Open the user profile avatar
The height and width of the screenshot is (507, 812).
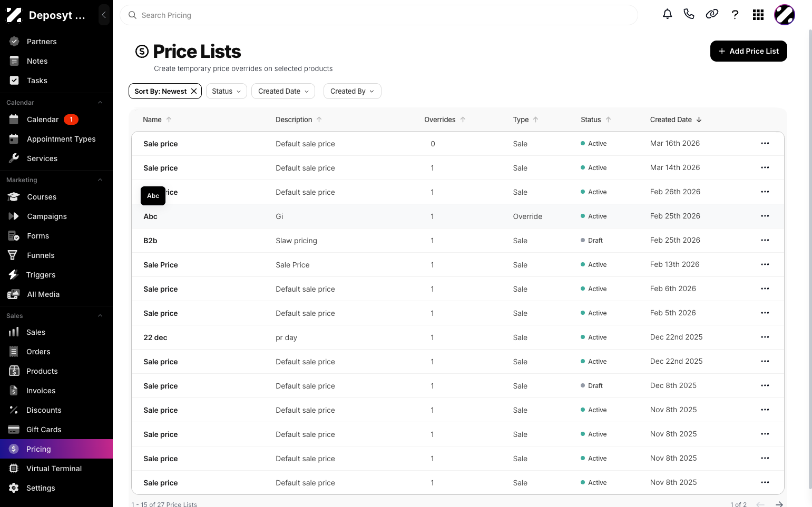pos(785,15)
